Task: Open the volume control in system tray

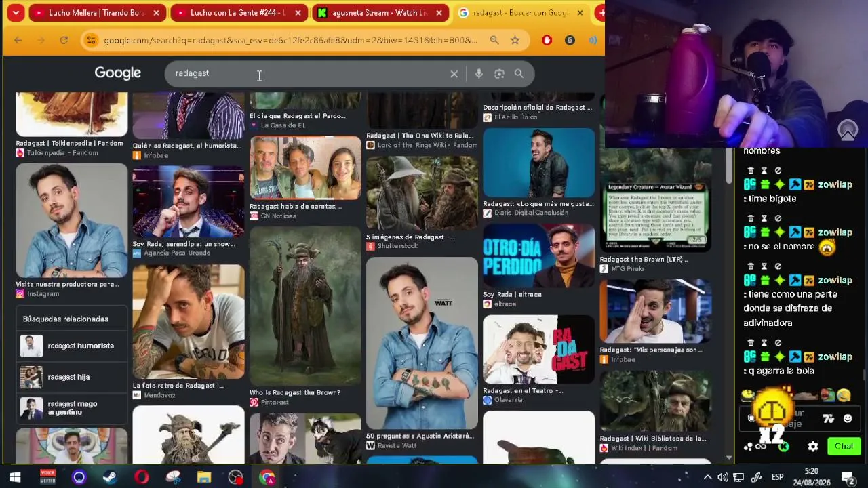Action: point(723,477)
